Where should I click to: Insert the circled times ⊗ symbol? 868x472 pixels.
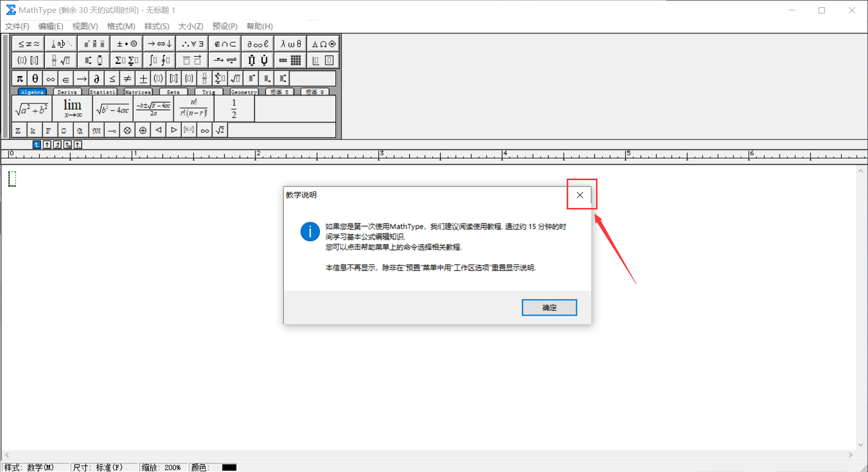click(x=128, y=130)
